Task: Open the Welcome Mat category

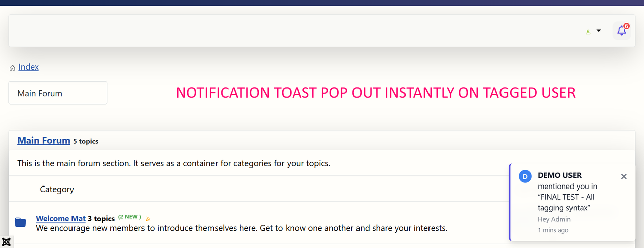Action: tap(60, 218)
